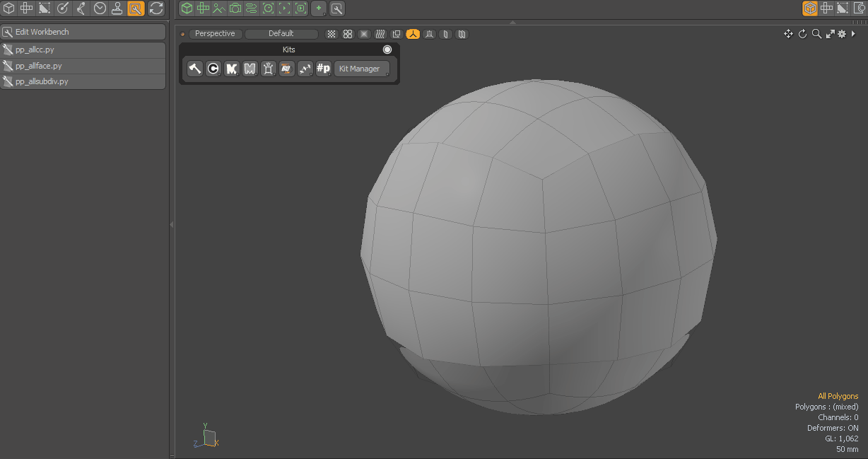
Task: Click the small orange dot beside Perspective
Action: [x=182, y=34]
